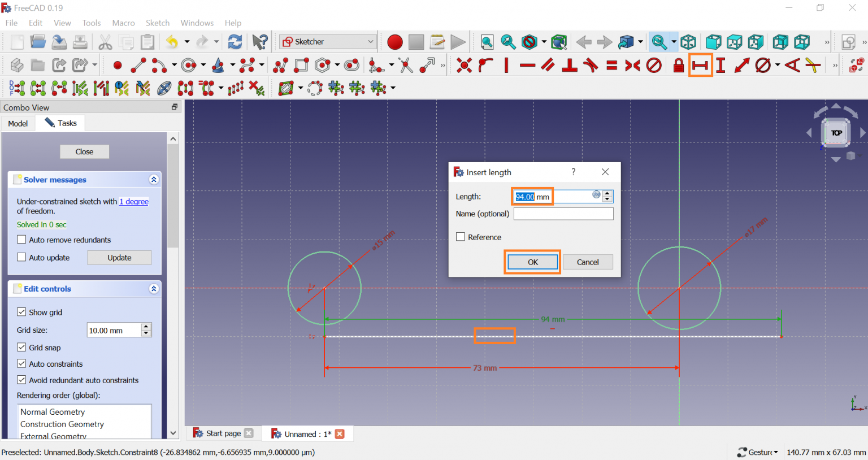This screenshot has width=868, height=460.
Task: Choose the coincident constraint icon
Action: 464,66
